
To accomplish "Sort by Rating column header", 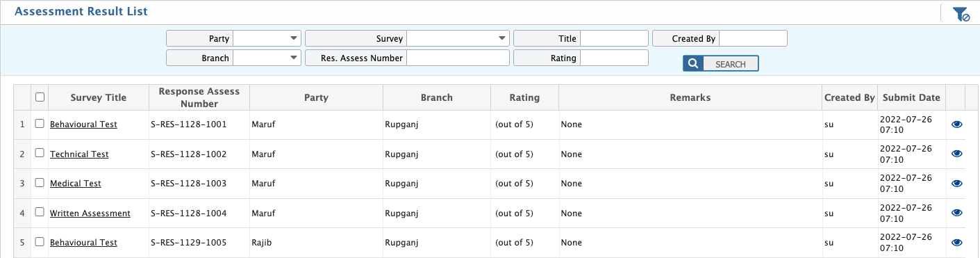I will coord(524,97).
